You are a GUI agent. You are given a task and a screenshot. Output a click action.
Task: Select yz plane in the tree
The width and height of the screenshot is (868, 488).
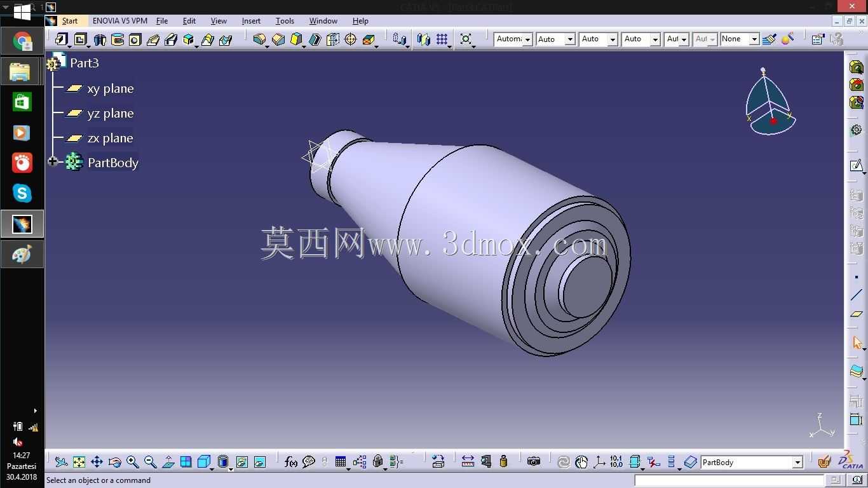(110, 113)
